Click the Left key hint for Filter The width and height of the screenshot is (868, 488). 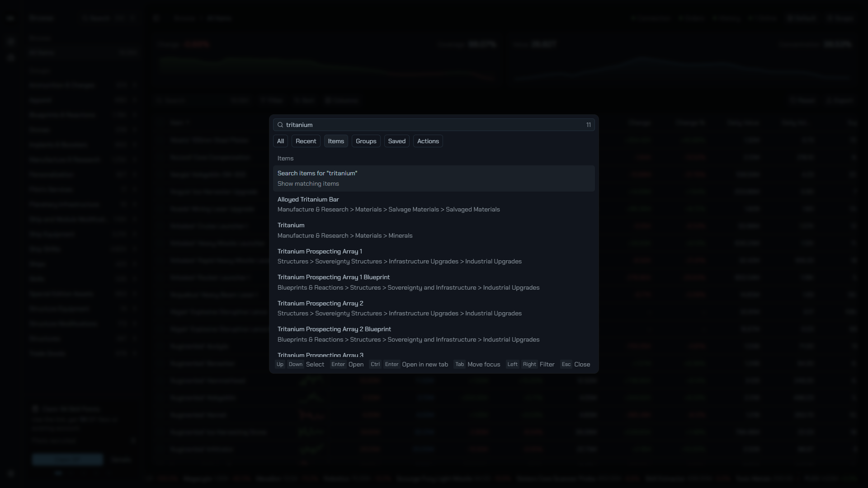pos(512,364)
